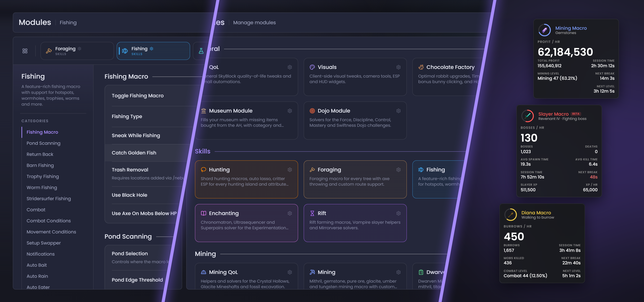Viewport: 644px width, 302px height.
Task: Open the Visuals module card
Action: pos(355,77)
